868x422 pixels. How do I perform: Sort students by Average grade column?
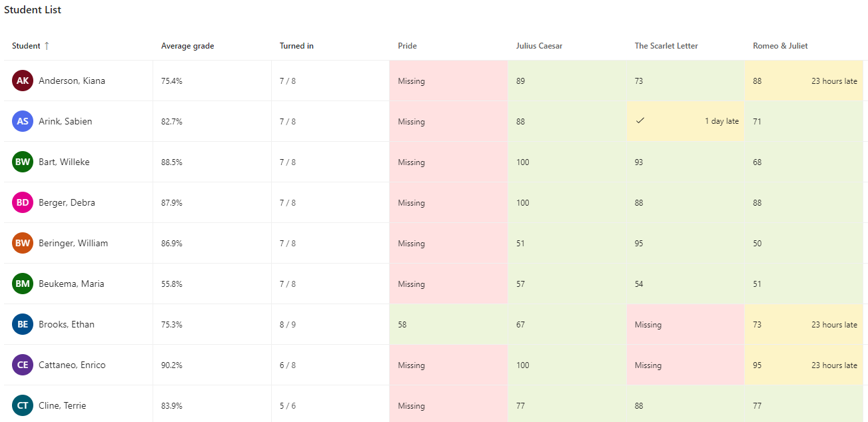187,45
